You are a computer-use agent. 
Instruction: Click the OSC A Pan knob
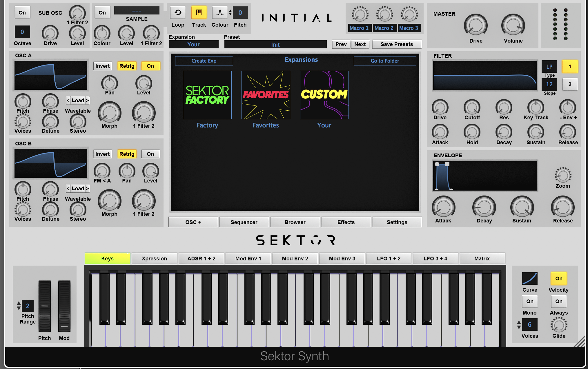point(110,83)
